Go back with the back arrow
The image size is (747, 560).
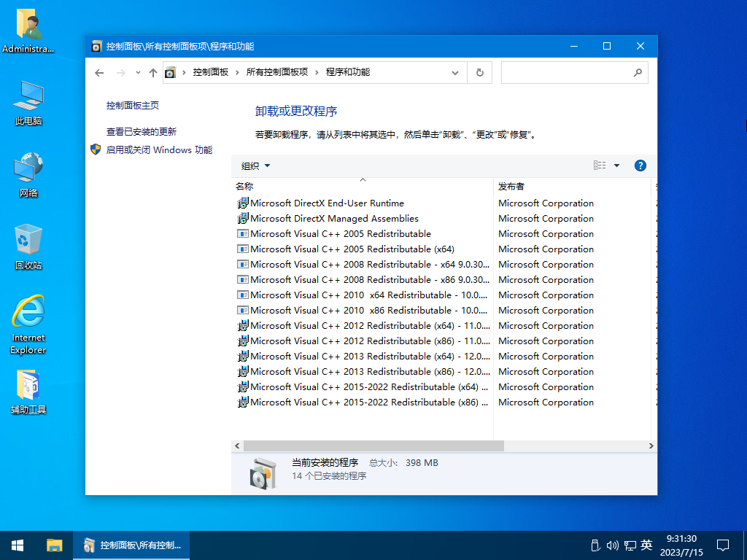coord(99,73)
